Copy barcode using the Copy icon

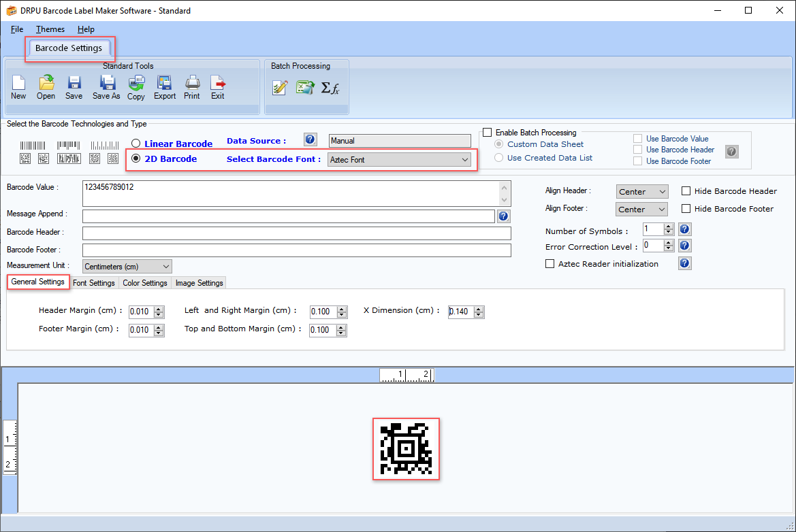[x=136, y=88]
